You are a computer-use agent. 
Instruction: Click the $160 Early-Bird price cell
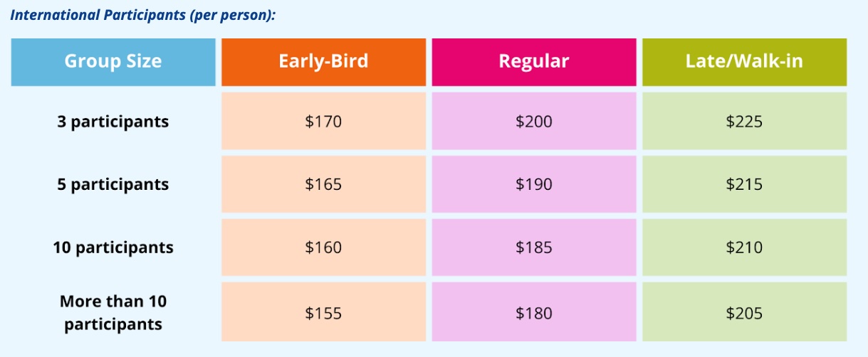click(x=323, y=247)
